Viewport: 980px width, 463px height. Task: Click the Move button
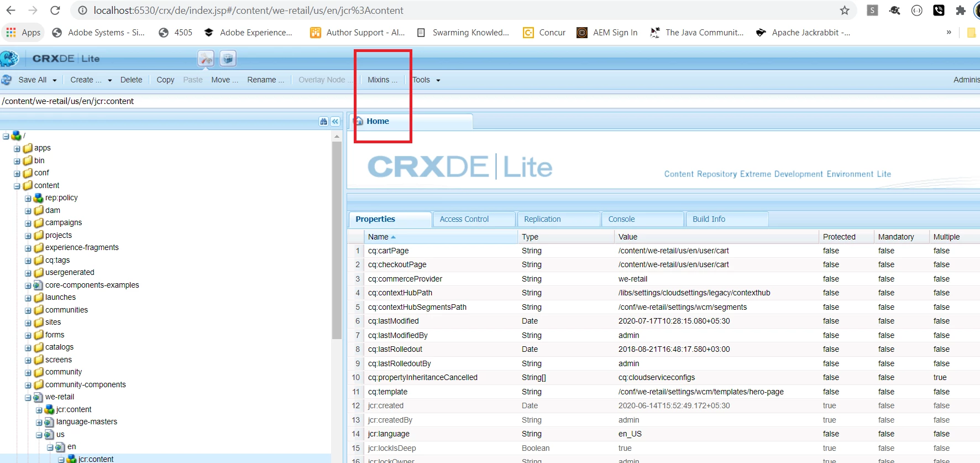(x=224, y=80)
